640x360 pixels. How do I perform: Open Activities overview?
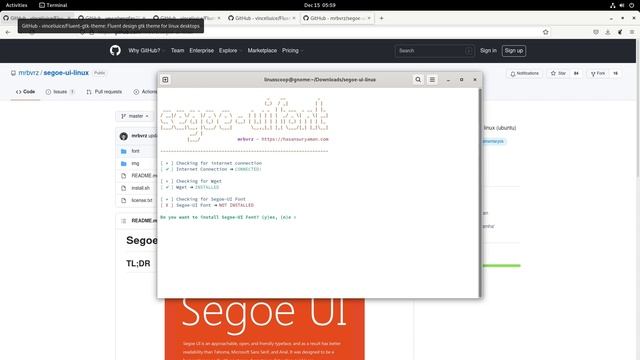click(x=16, y=5)
